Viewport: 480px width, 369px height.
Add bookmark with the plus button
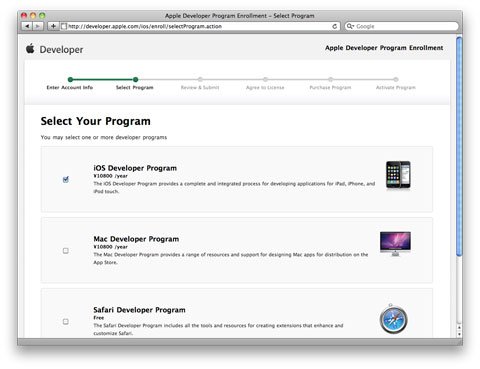coord(53,26)
